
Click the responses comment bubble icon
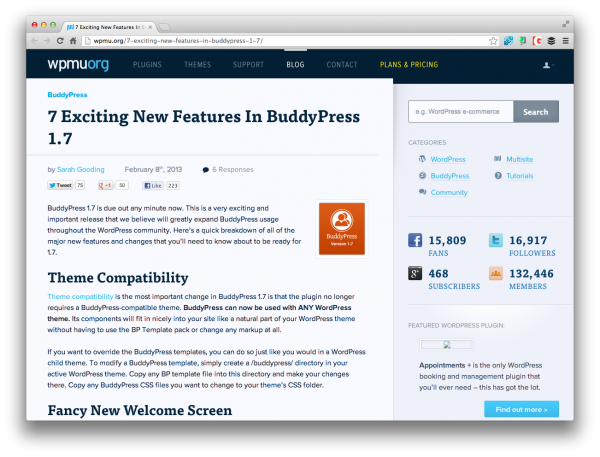(x=205, y=170)
